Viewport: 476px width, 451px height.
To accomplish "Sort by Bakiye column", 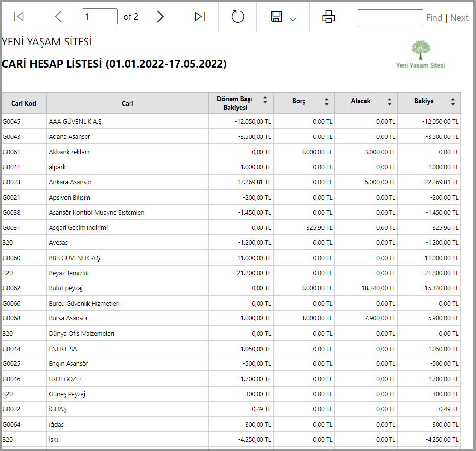I will (453, 102).
